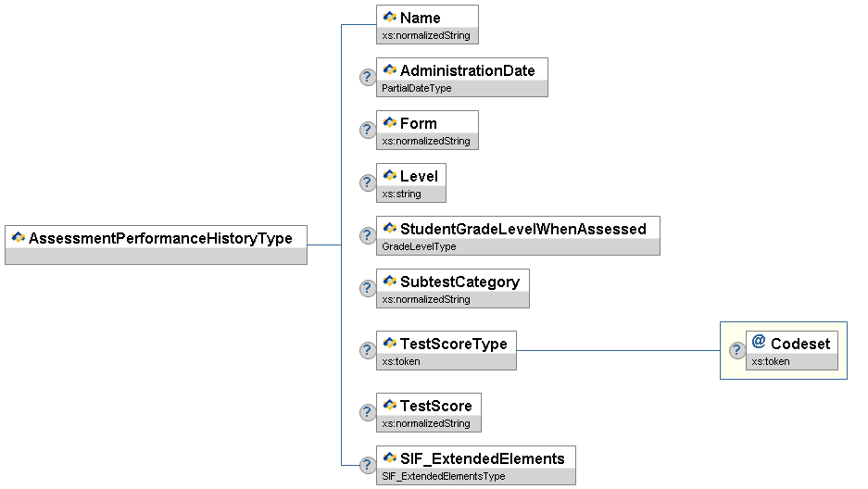Select the Name element node
This screenshot has height=489, width=868.
[427, 19]
